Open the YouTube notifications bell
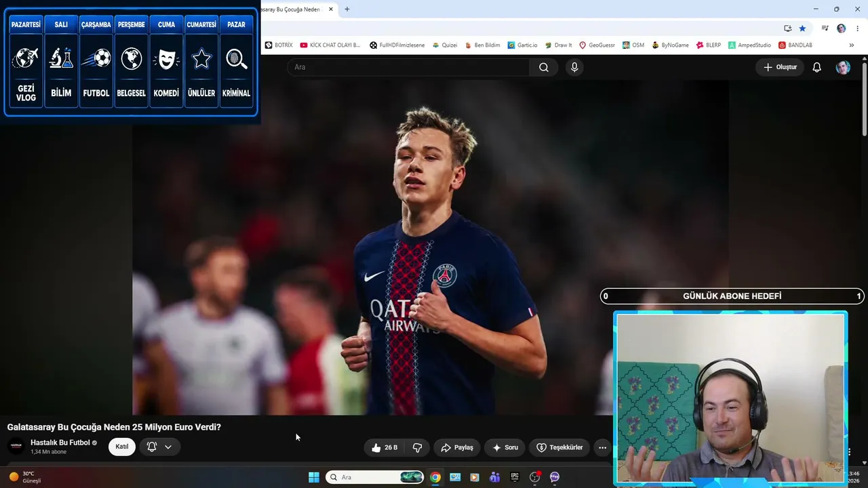868x488 pixels. point(817,67)
